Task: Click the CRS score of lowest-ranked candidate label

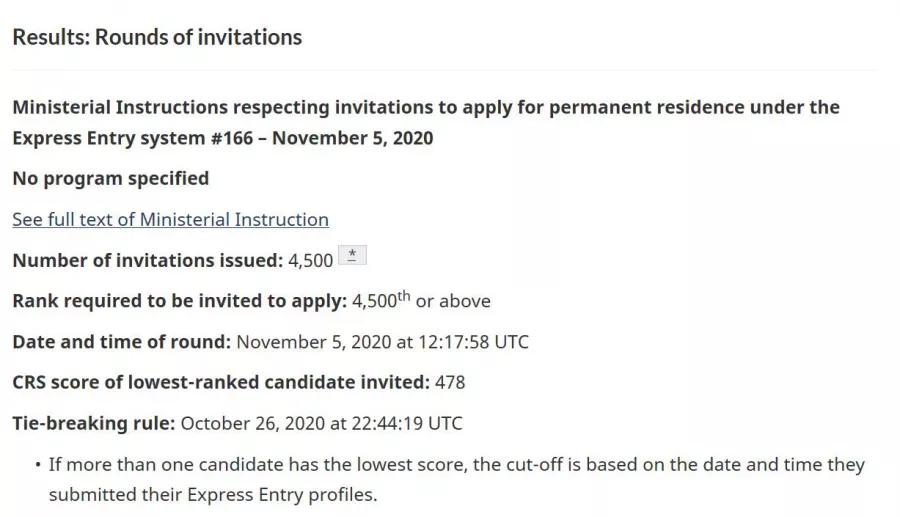Action: [x=221, y=383]
